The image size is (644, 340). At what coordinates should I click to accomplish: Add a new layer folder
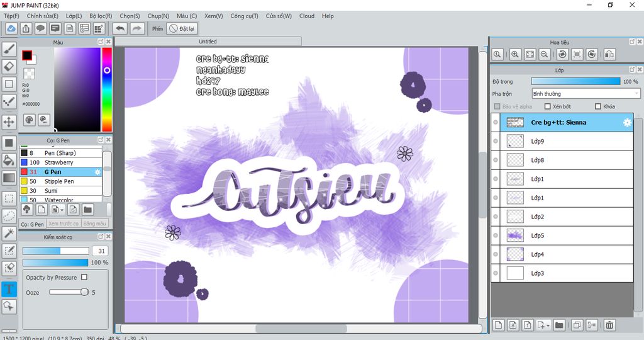point(559,325)
